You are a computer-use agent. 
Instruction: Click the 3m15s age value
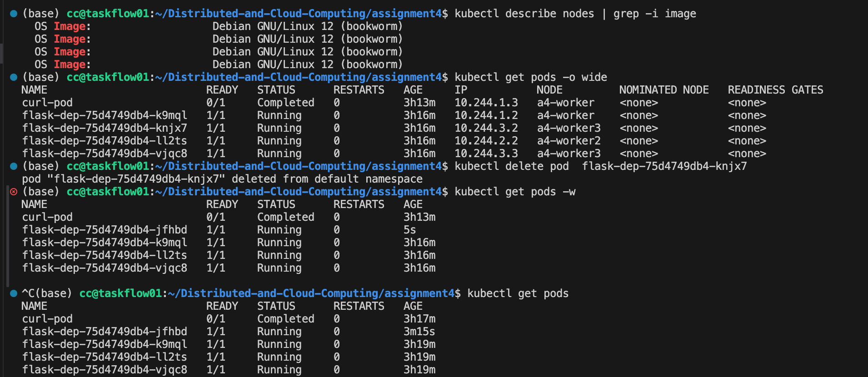419,332
